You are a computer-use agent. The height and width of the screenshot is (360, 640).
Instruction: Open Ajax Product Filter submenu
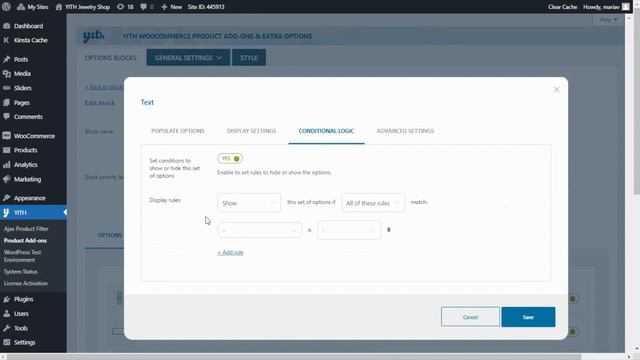(x=26, y=229)
